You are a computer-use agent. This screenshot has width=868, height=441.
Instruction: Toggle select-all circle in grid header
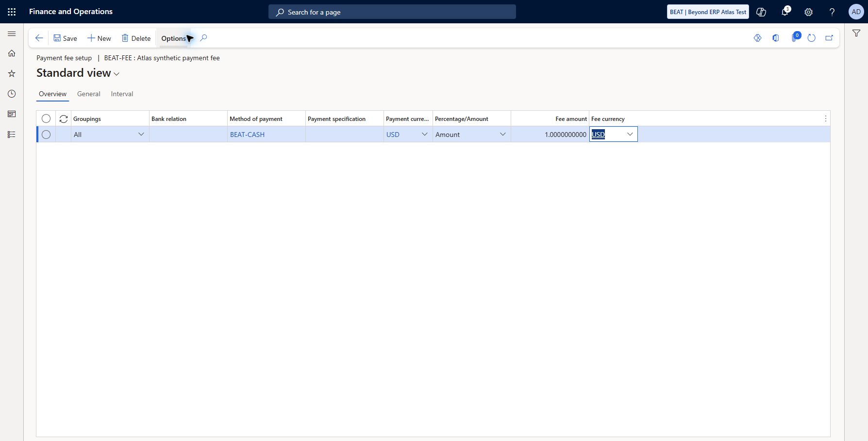(46, 119)
